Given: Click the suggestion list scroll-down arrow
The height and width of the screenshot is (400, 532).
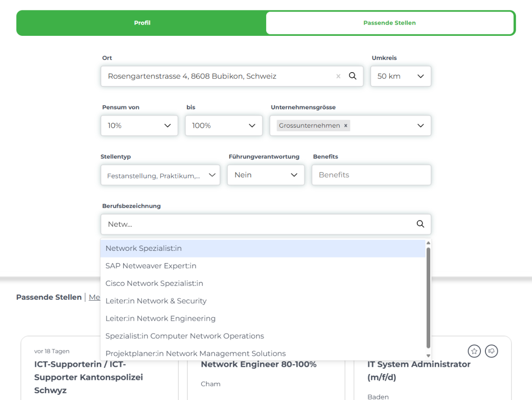Looking at the screenshot, I should click(428, 356).
